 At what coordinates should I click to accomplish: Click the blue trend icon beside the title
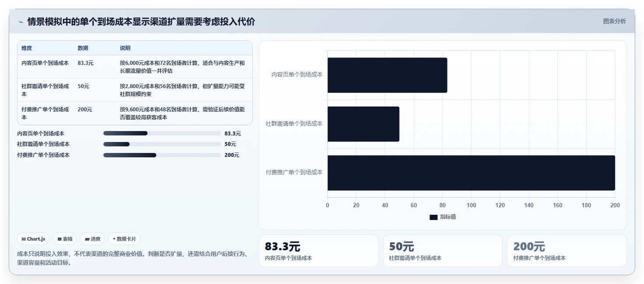(21, 22)
